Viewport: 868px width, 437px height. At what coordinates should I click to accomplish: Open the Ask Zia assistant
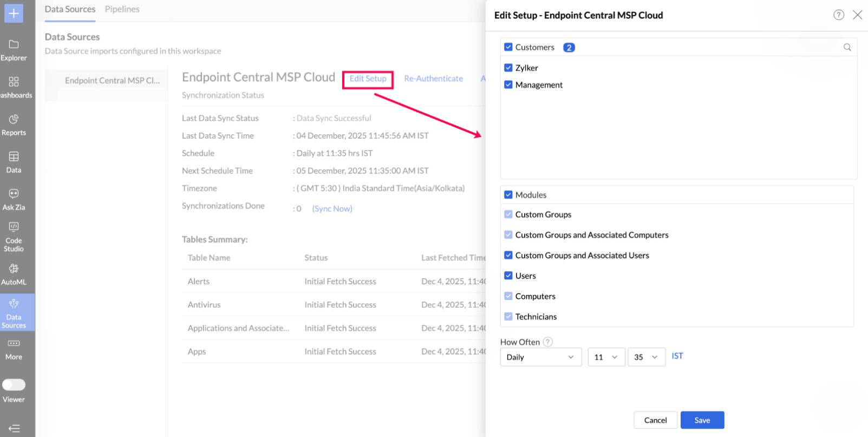14,199
